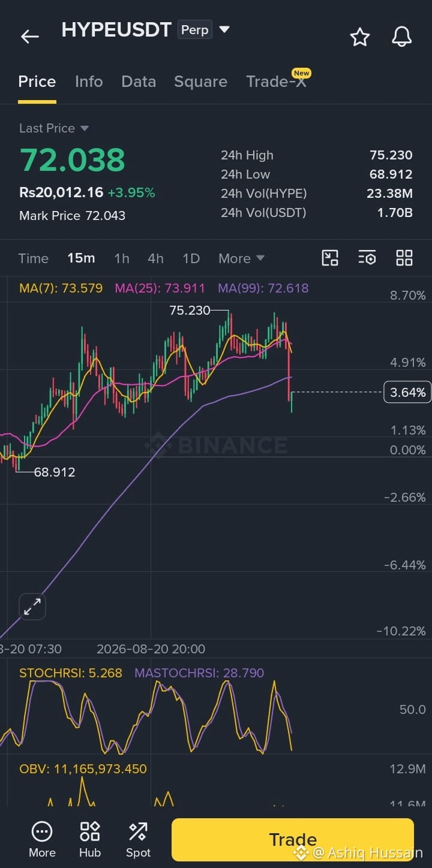
Task: Tap the +3.95% change percentage
Action: coord(131,193)
